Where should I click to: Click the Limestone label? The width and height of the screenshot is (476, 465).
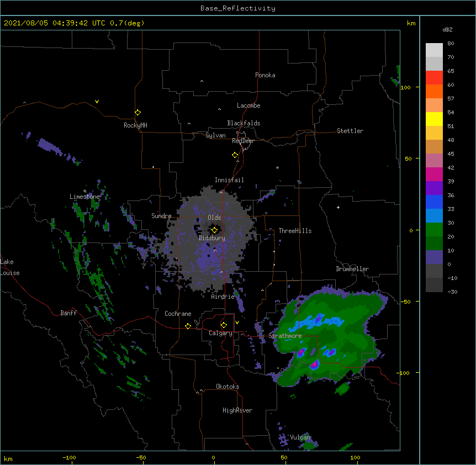(84, 197)
